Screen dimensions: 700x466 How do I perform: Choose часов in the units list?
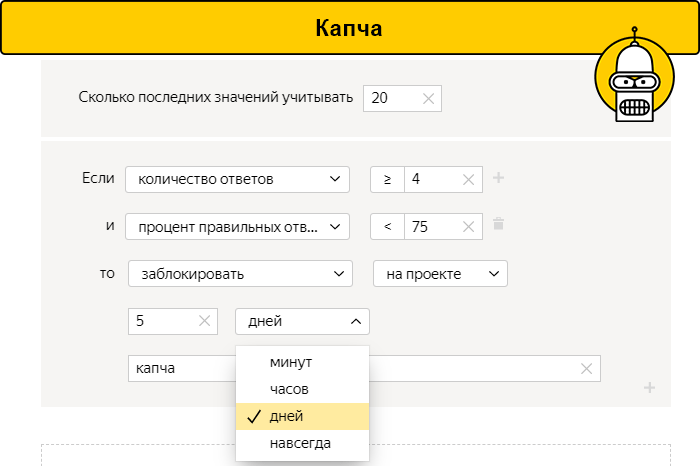coord(291,389)
